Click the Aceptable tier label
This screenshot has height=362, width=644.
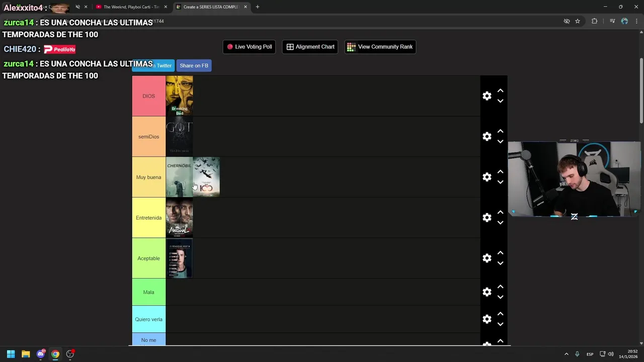148,258
